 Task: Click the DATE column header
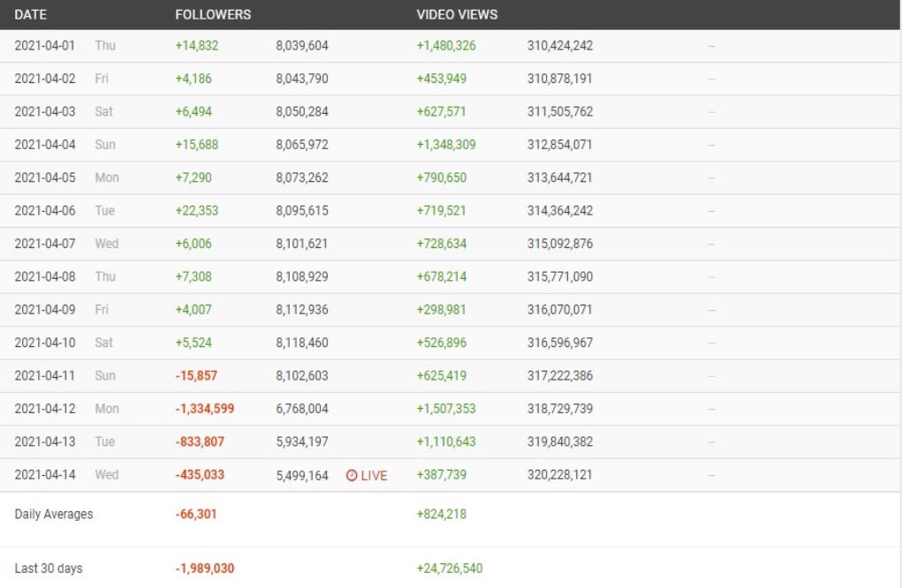31,14
